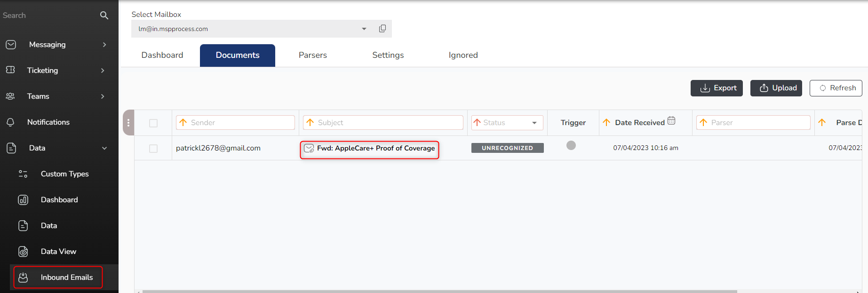Expand the Messaging sidebar menu
Image resolution: width=868 pixels, height=293 pixels.
104,45
